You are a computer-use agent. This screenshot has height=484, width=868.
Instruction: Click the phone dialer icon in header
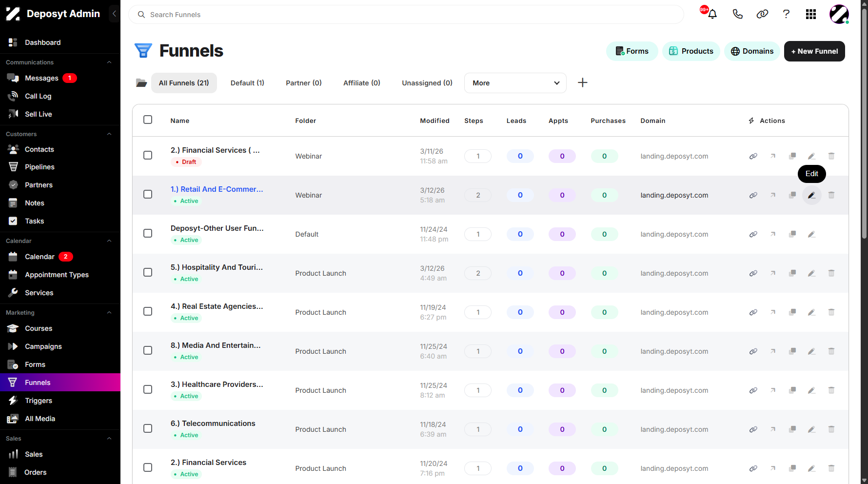(x=737, y=14)
